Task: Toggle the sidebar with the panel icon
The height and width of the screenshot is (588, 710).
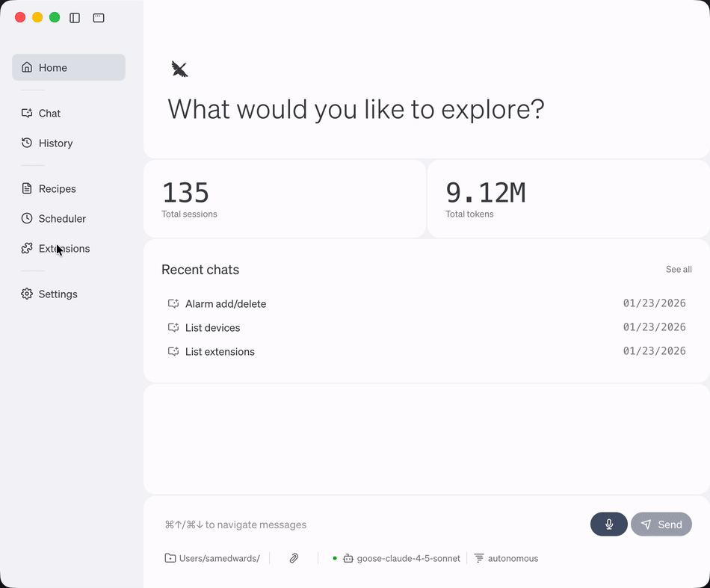Action: 75,17
